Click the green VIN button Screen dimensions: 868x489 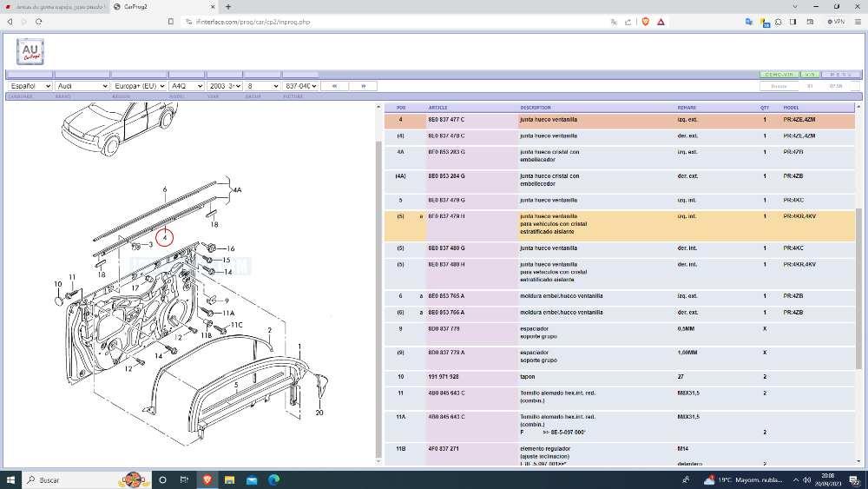[810, 74]
